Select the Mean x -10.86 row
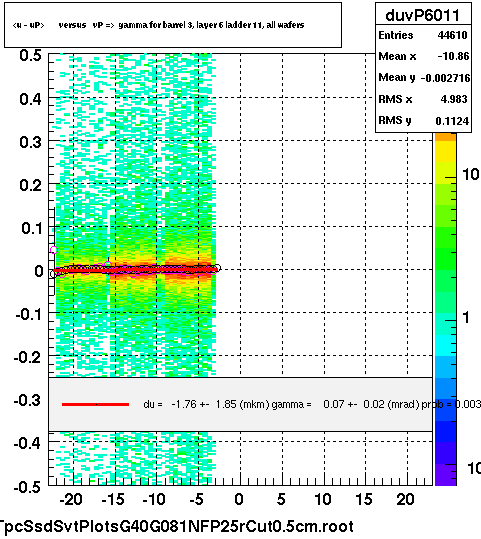 [x=423, y=56]
